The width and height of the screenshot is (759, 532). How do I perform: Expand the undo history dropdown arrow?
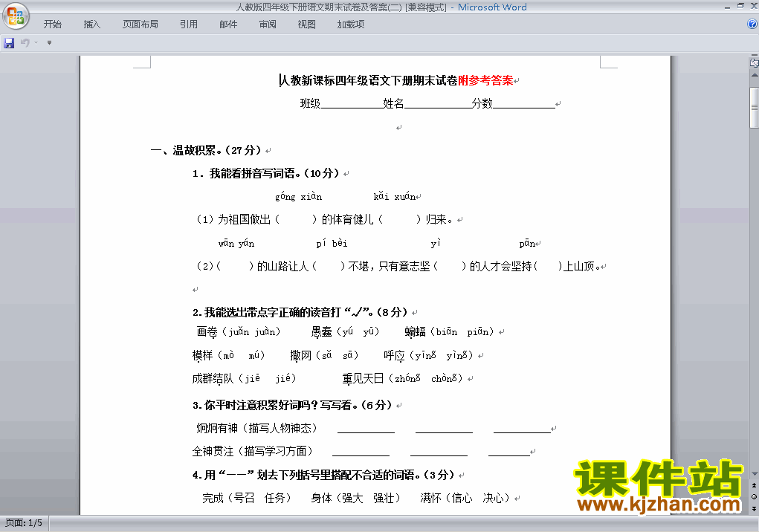(x=36, y=43)
